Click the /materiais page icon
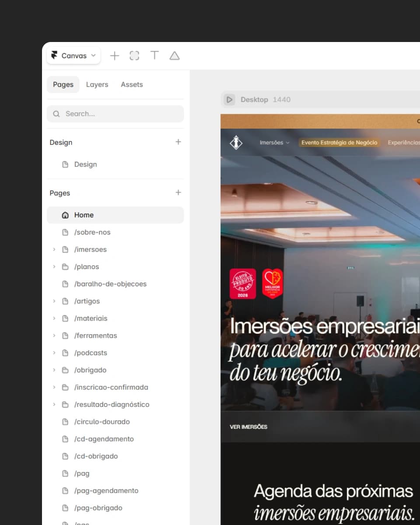420x525 pixels. click(65, 318)
